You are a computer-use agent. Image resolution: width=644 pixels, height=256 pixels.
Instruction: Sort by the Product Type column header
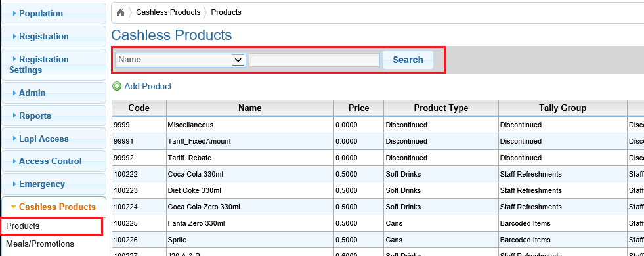point(440,108)
